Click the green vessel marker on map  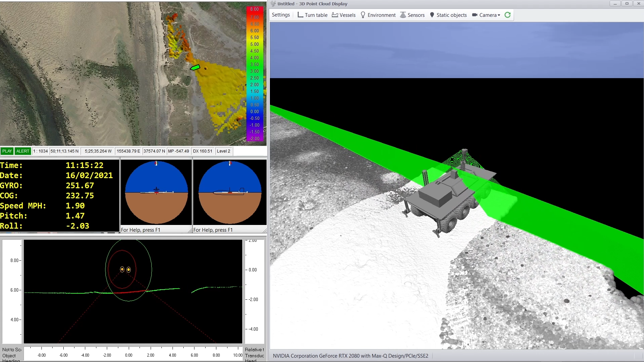(x=195, y=68)
